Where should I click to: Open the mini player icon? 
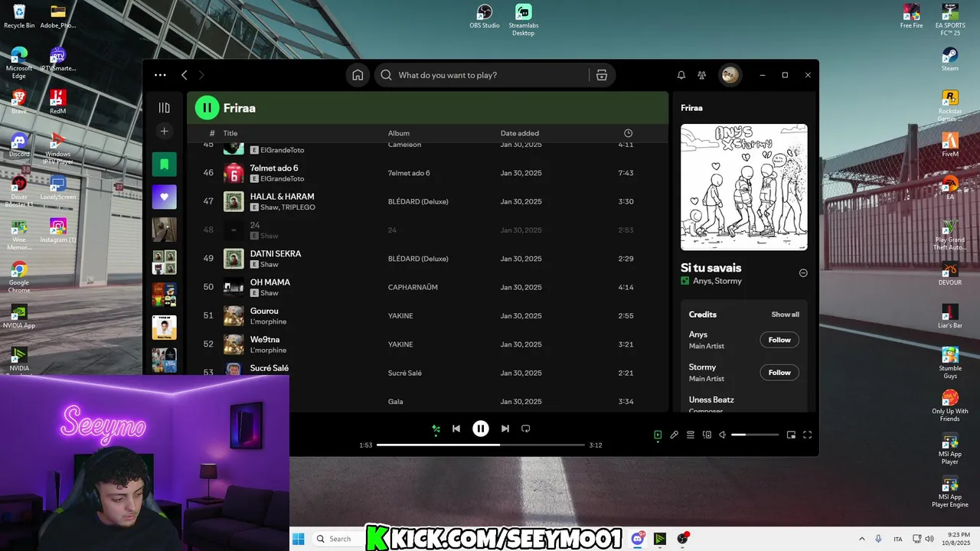coord(791,435)
